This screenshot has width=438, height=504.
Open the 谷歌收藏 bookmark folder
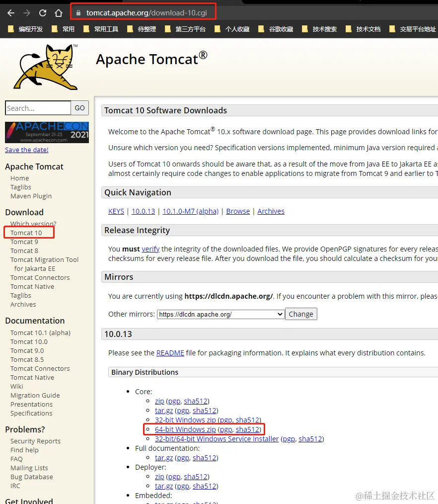(x=276, y=29)
